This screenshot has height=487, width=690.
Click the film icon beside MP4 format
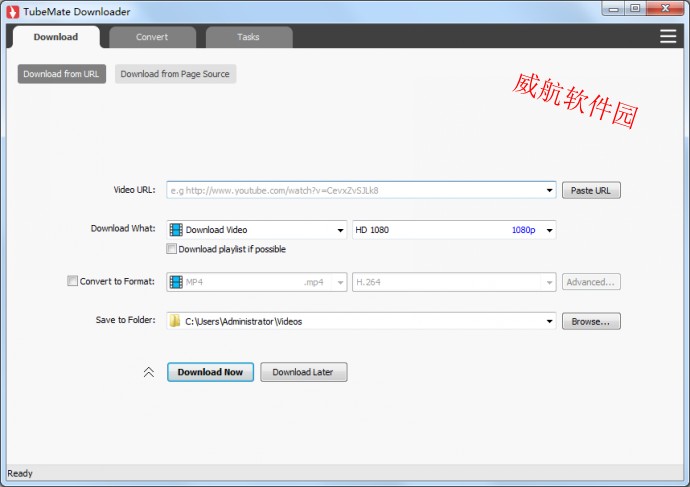(x=176, y=282)
